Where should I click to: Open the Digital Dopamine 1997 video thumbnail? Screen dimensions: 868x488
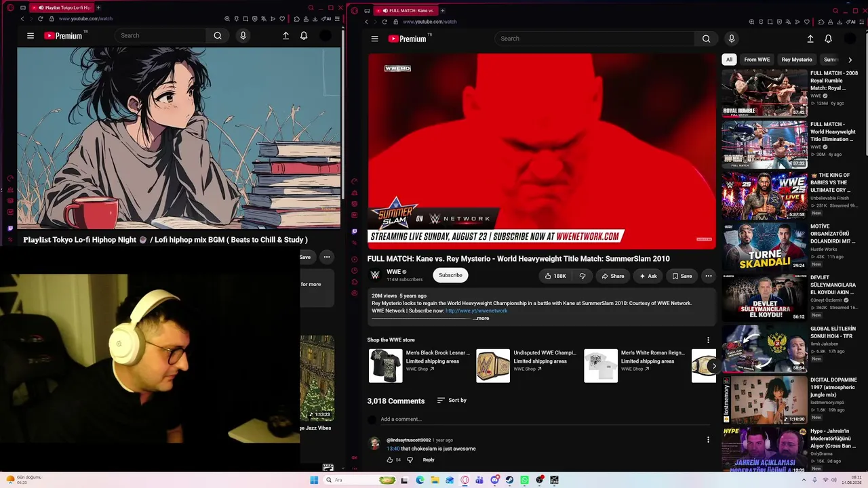pyautogui.click(x=764, y=400)
